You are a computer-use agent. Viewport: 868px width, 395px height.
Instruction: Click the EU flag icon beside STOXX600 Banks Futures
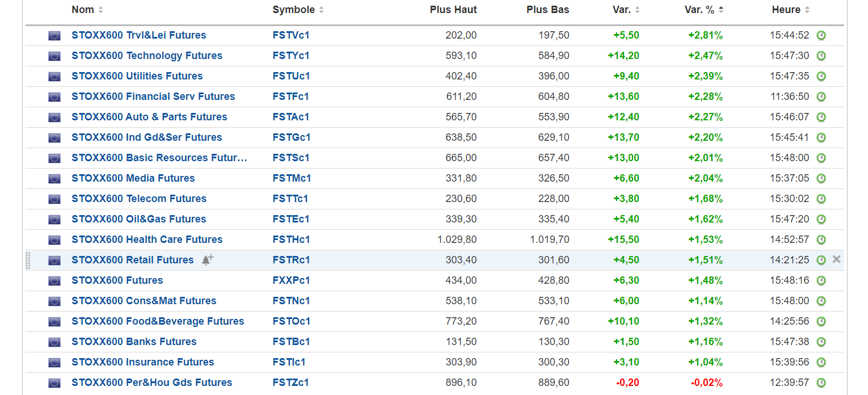(x=54, y=342)
